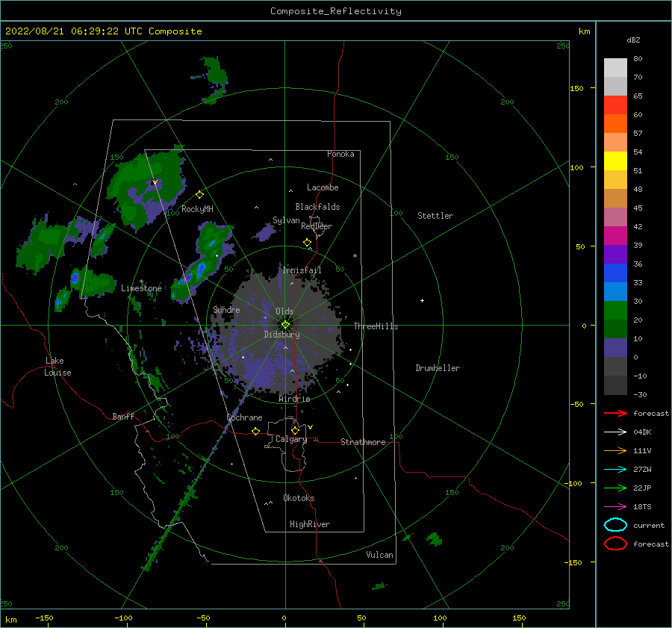
Task: Click the red forecast ellipse icon
Action: 615,544
